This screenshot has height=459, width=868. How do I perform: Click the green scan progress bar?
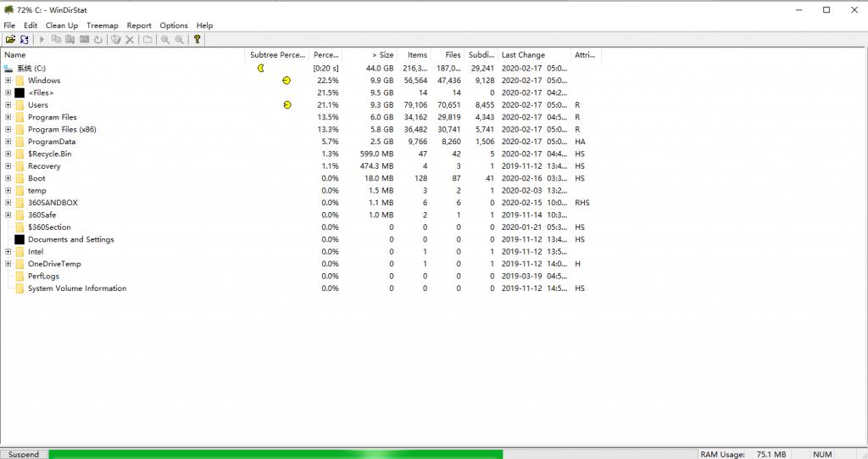275,454
